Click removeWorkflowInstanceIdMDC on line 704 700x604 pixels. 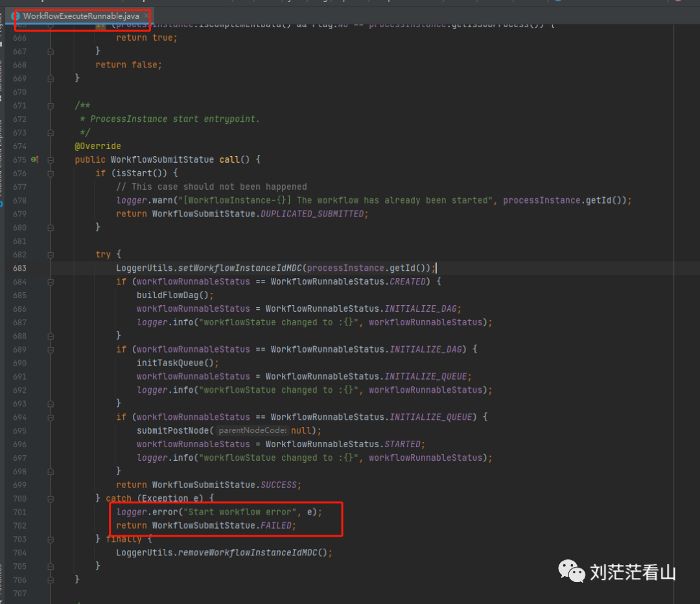click(248, 553)
